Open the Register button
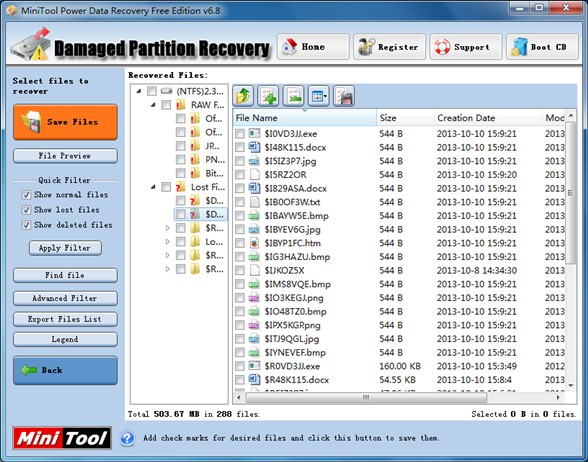The height and width of the screenshot is (462, 588). pyautogui.click(x=390, y=46)
